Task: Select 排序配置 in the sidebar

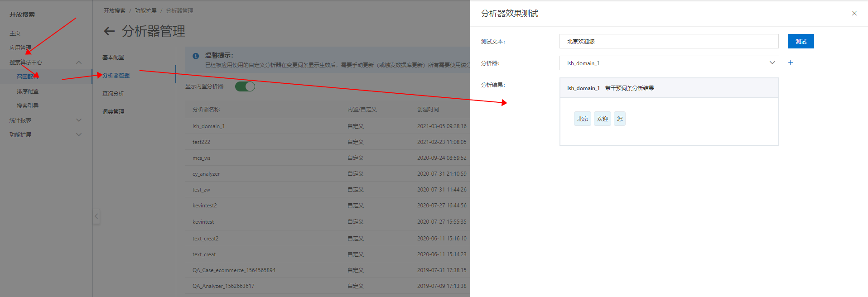Action: point(28,91)
